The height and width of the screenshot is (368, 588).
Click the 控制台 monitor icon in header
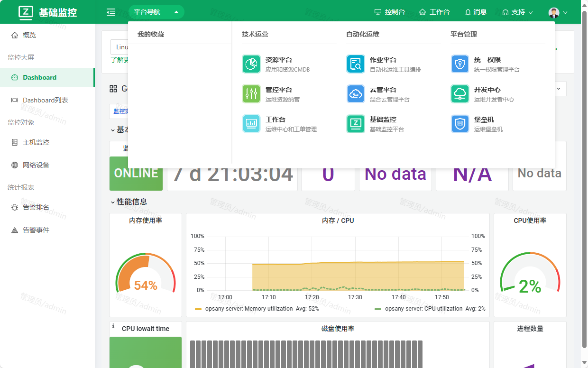[x=378, y=12]
